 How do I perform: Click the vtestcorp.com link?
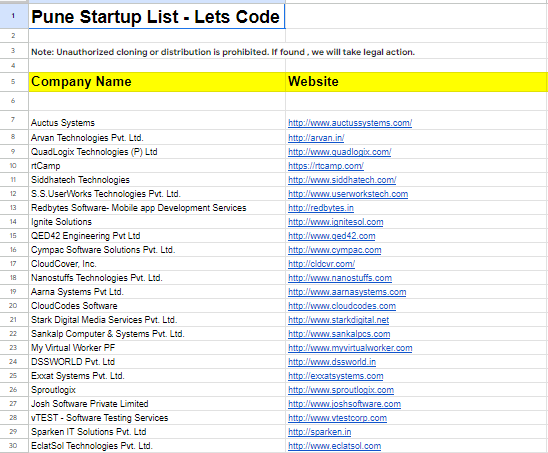point(337,418)
